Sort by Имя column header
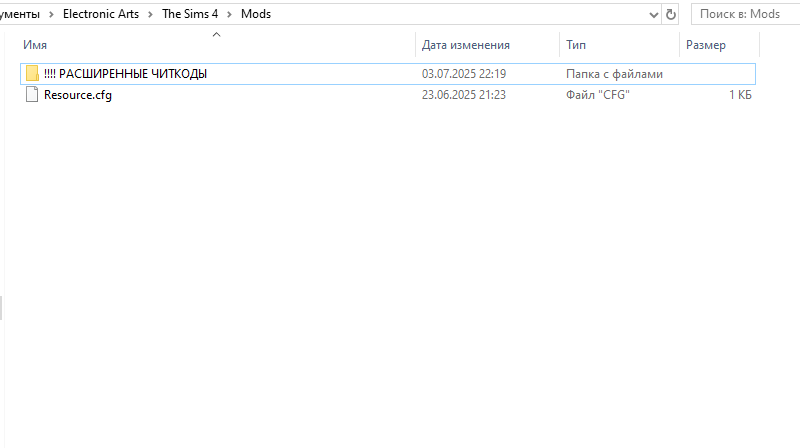800x448 pixels. [35, 45]
